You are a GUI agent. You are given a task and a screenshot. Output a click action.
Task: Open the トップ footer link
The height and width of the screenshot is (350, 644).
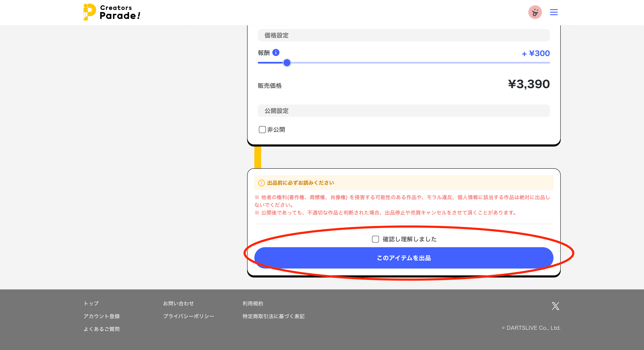point(91,303)
